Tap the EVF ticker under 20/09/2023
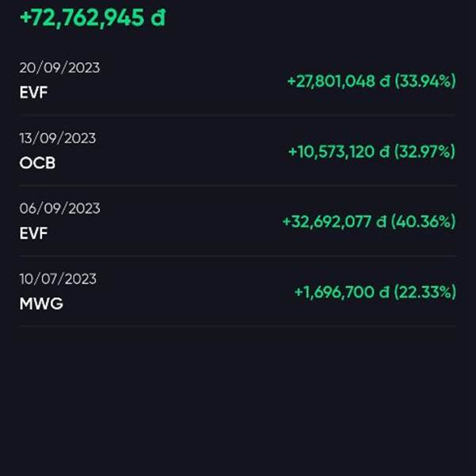This screenshot has height=476, width=476. click(x=33, y=92)
